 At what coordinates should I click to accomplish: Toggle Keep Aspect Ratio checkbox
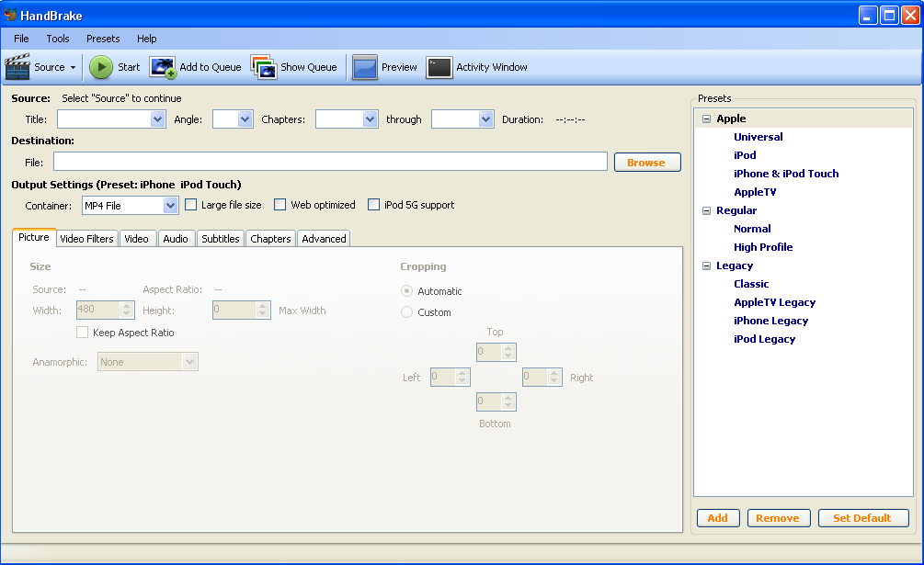click(x=83, y=332)
